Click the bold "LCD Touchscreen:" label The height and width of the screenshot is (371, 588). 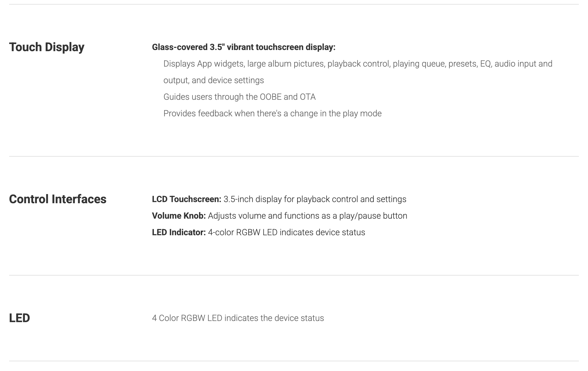pyautogui.click(x=186, y=199)
